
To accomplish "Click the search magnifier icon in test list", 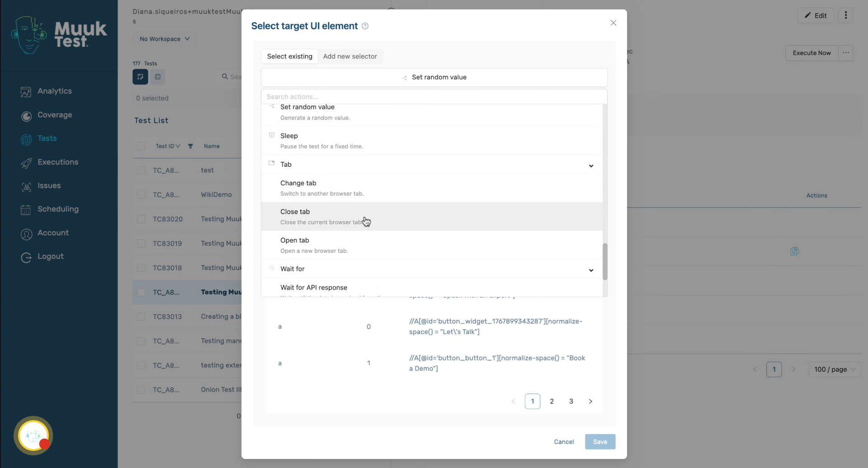I will [x=225, y=77].
